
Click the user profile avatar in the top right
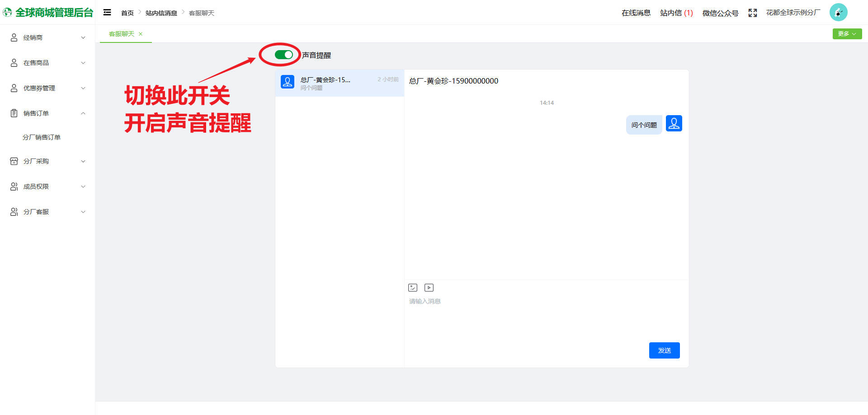(839, 12)
